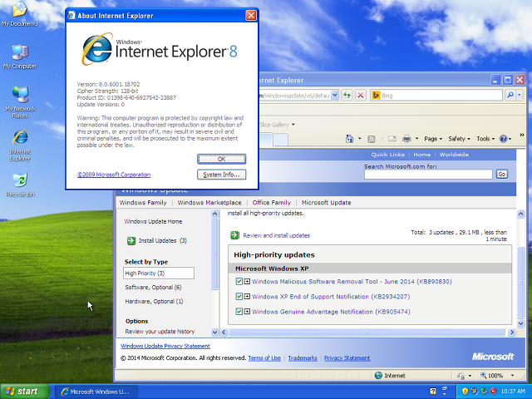Click the Microsoft Update tab
The width and height of the screenshot is (532, 399).
click(x=327, y=203)
